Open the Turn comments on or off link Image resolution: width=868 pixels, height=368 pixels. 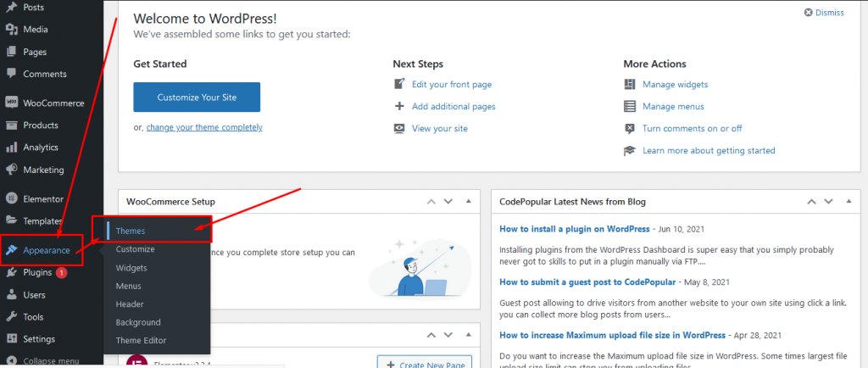point(692,128)
